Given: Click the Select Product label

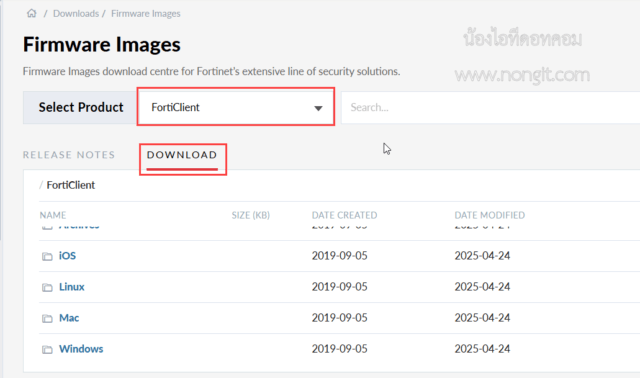Looking at the screenshot, I should coord(81,107).
